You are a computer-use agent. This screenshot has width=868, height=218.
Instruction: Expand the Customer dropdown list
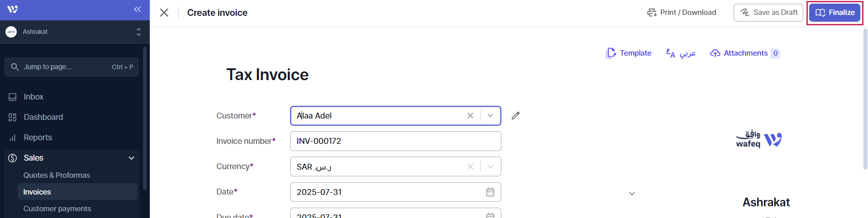490,116
